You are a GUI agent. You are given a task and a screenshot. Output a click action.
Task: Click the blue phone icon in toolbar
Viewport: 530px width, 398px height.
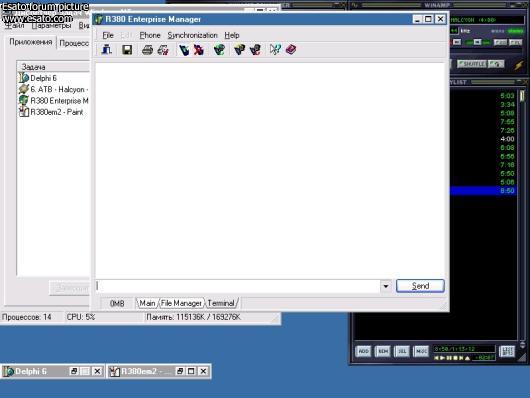184,50
